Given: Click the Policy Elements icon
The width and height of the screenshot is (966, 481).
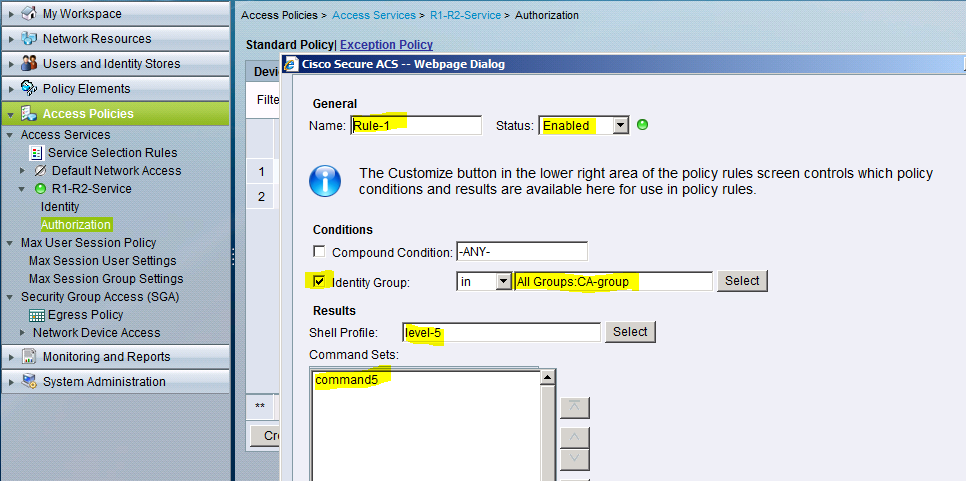Looking at the screenshot, I should pos(29,88).
